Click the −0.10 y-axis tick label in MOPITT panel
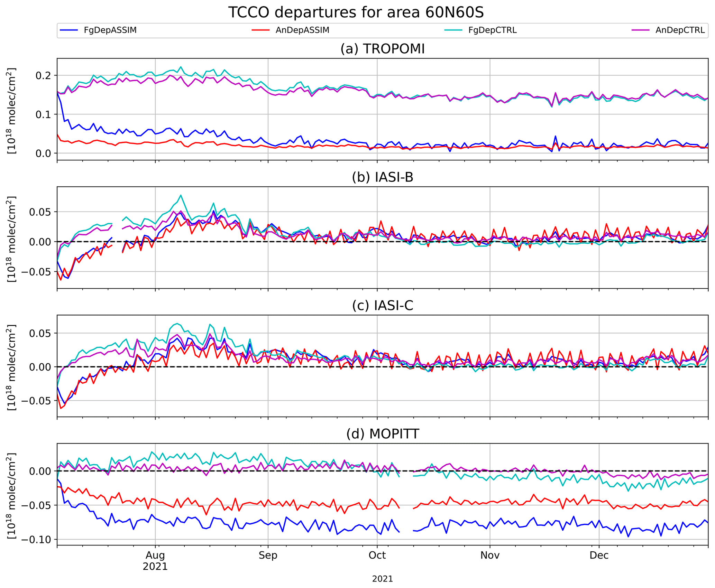Image resolution: width=715 pixels, height=588 pixels. [36, 540]
